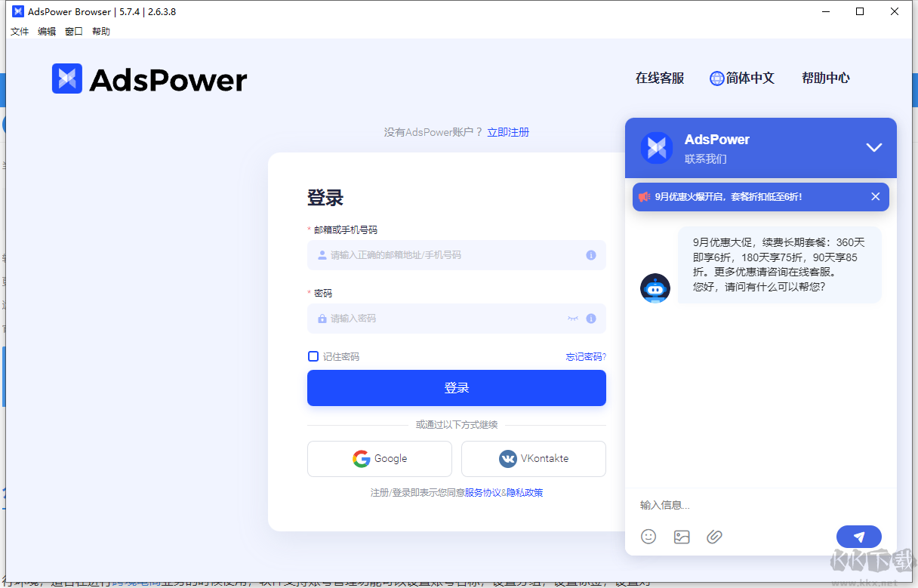Click the chatbot avatar in the conversation
This screenshot has height=588, width=918.
pyautogui.click(x=655, y=288)
